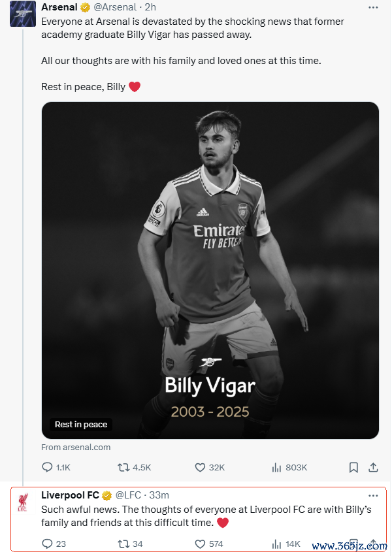Repost the Arsenal tweet with 4.5K reposts
This screenshot has width=392, height=556.
(122, 467)
